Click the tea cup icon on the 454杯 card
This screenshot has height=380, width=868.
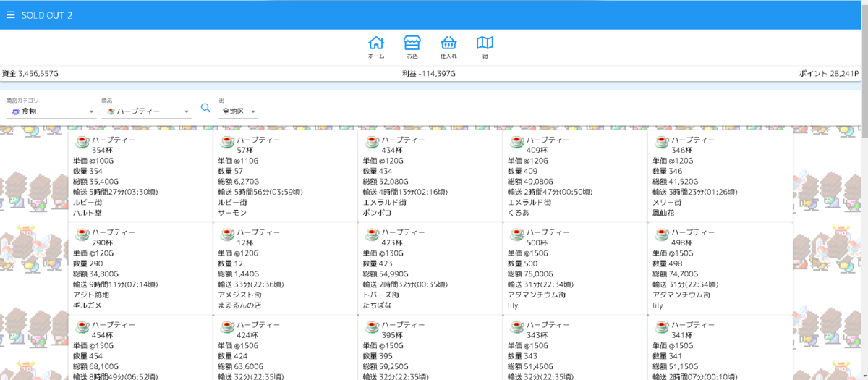[x=82, y=326]
